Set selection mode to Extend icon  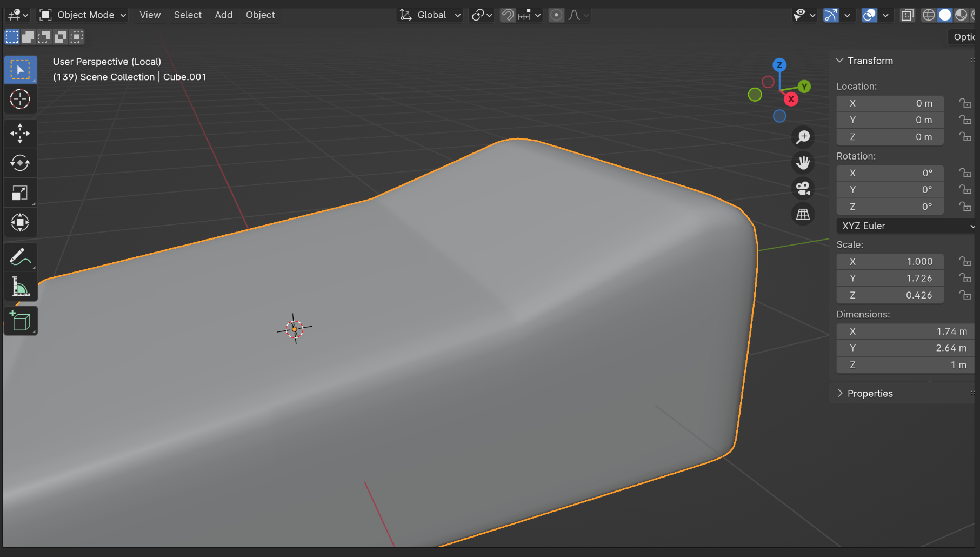pos(28,37)
